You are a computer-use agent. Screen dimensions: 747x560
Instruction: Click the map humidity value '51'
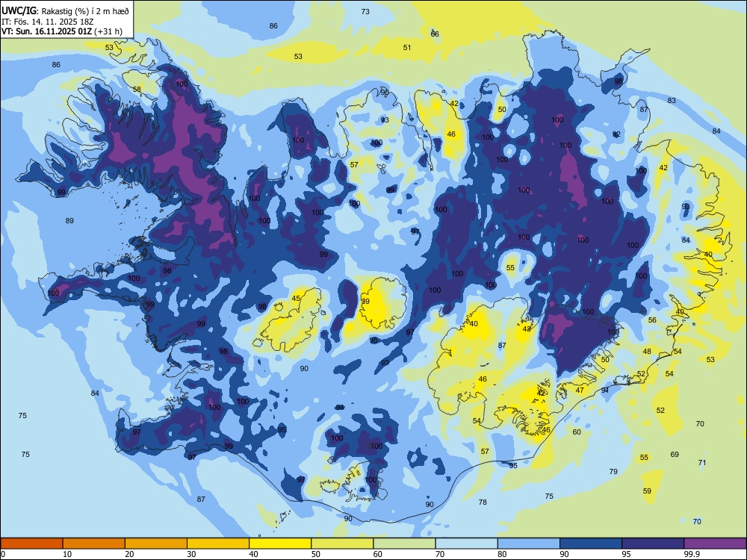[x=407, y=47]
